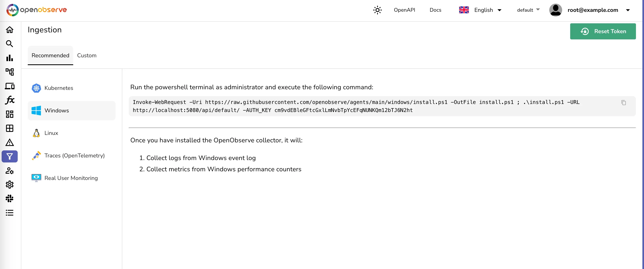Switch to the Custom tab

[86, 55]
